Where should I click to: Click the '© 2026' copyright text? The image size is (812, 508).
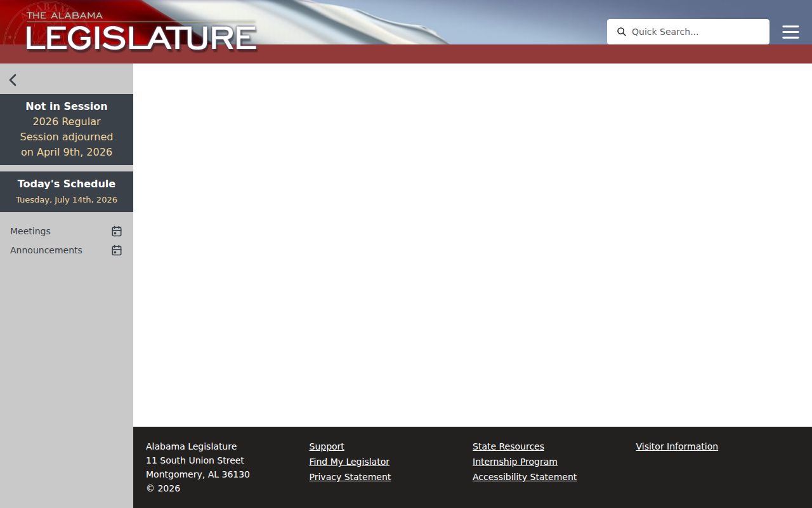point(163,488)
